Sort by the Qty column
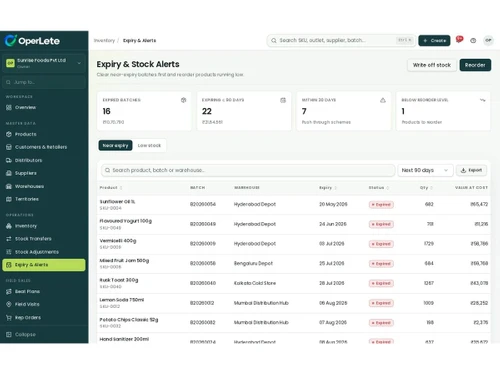The width and height of the screenshot is (500, 375). point(426,188)
